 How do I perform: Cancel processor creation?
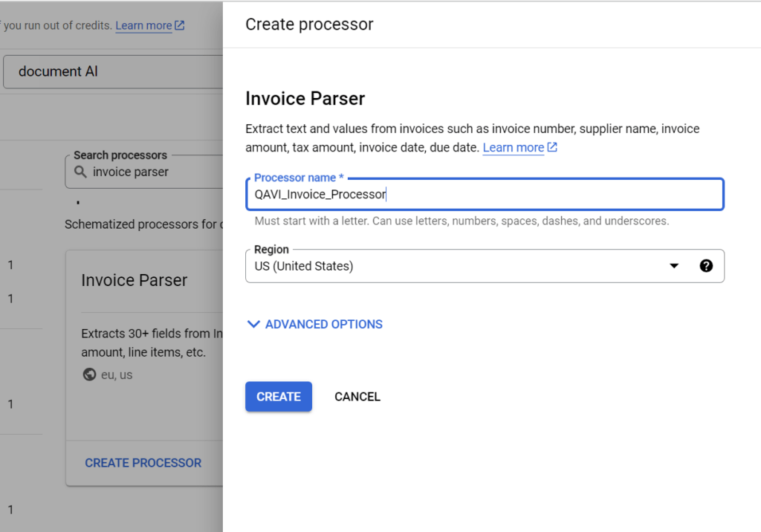coord(357,397)
